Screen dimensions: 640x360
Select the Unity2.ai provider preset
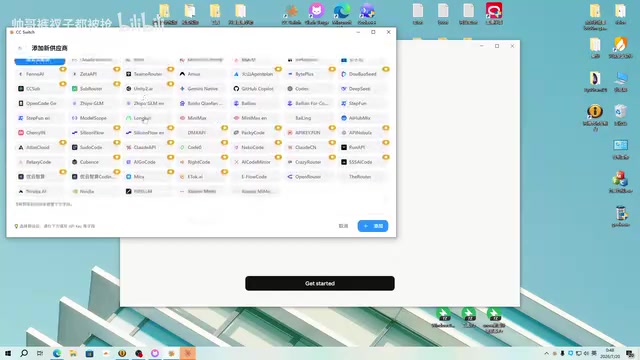(148, 89)
